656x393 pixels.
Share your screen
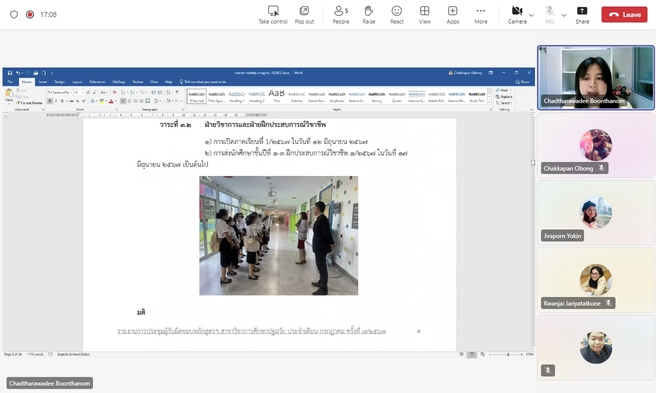click(x=582, y=15)
